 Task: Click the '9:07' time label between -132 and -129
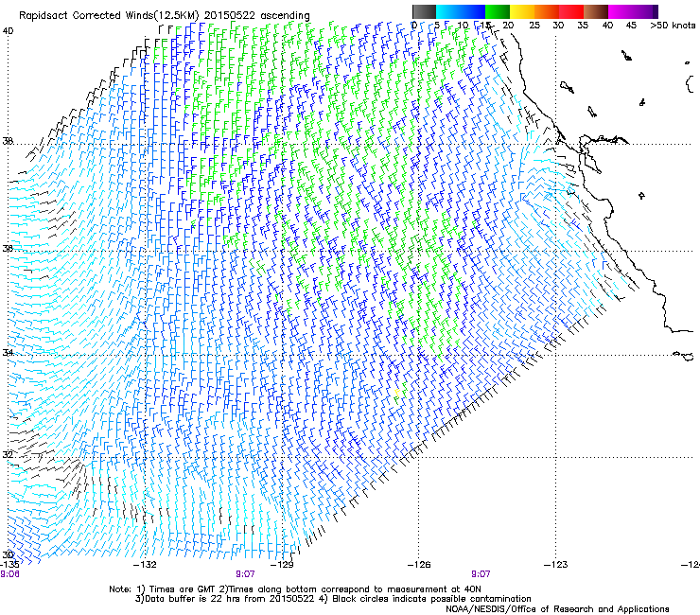tap(245, 574)
